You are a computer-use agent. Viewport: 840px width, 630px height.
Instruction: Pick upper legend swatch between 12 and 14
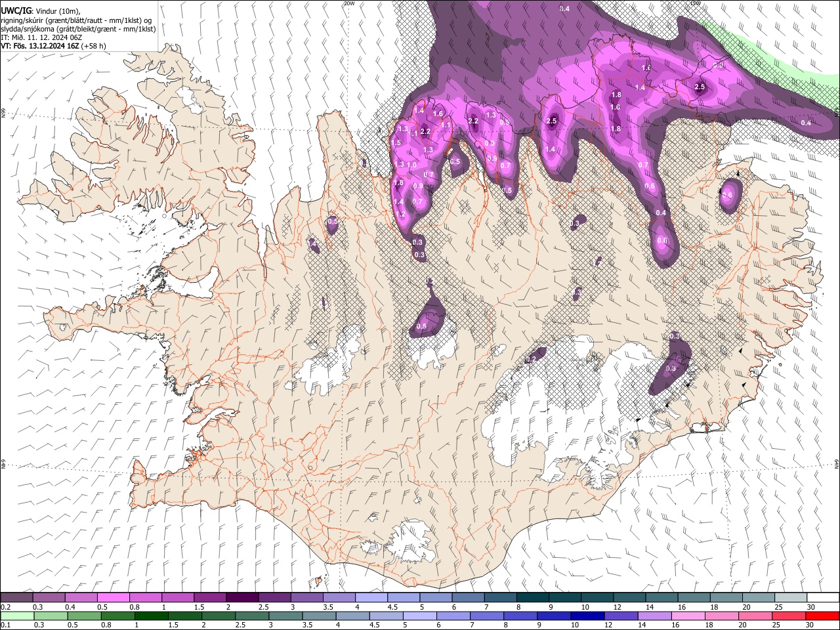click(x=629, y=598)
